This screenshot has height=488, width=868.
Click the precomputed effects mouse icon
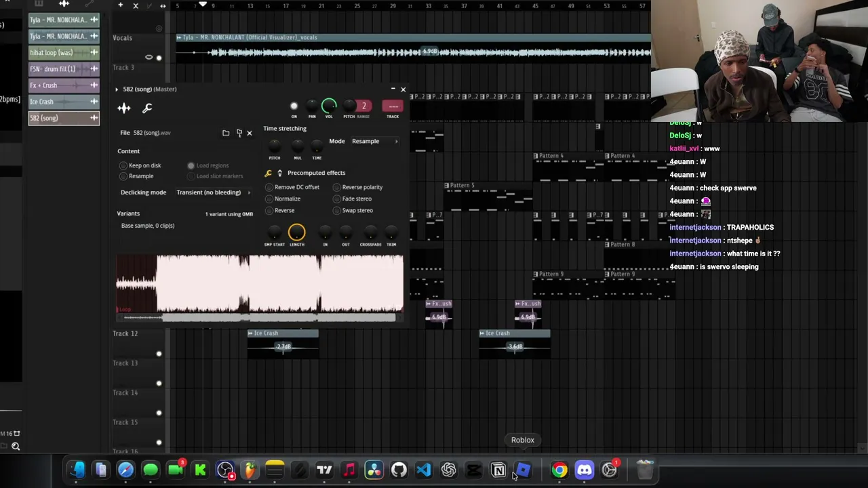[279, 174]
